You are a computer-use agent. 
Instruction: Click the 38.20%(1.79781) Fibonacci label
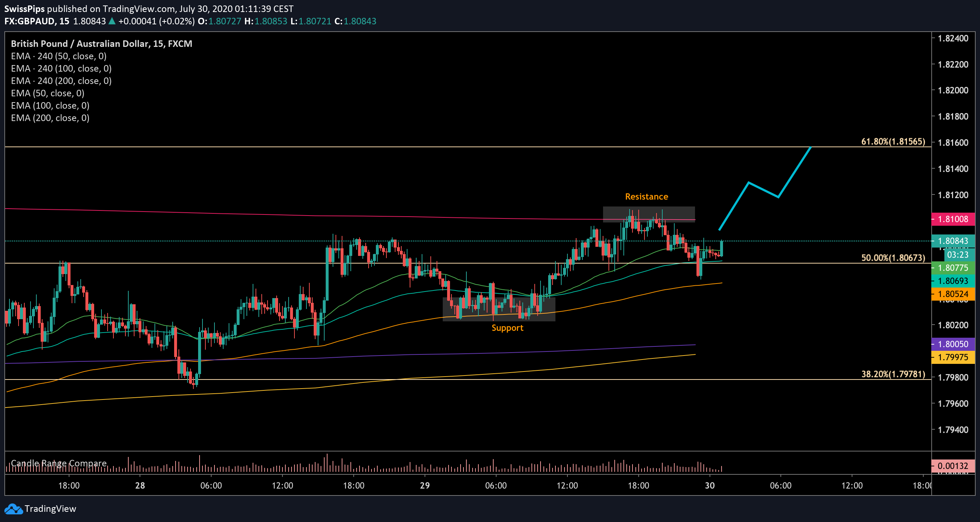[893, 374]
